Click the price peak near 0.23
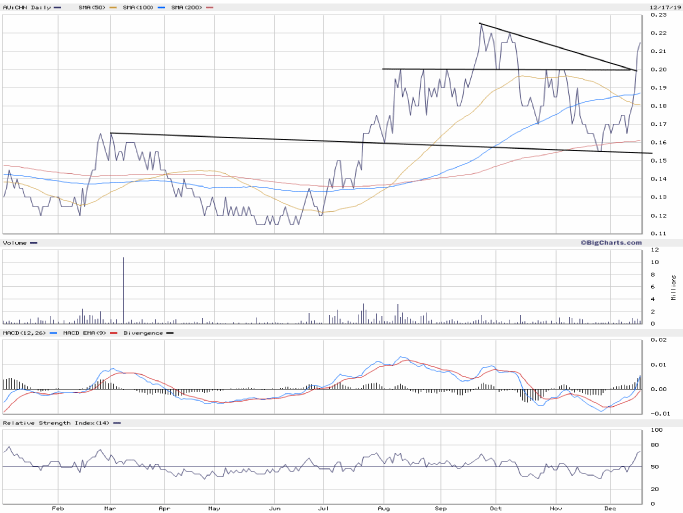The image size is (683, 513). click(x=481, y=24)
